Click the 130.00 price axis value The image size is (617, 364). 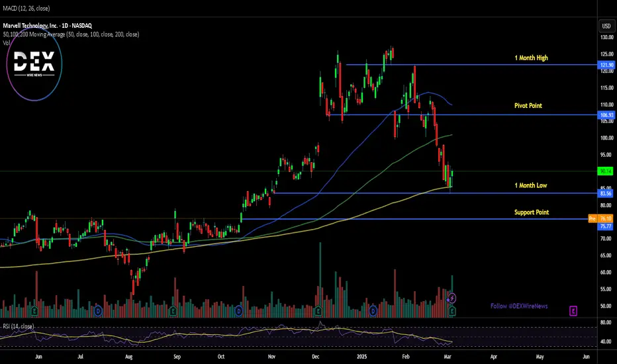[x=607, y=37]
